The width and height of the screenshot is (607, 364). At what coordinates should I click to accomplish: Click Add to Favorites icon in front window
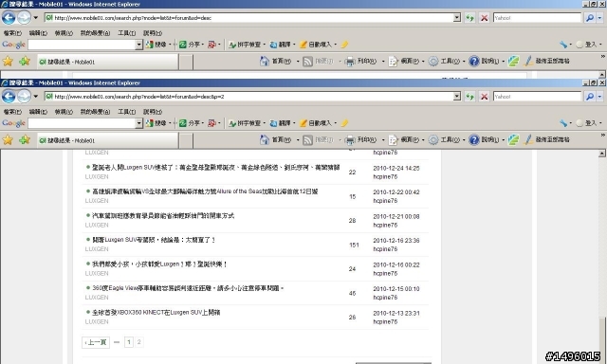[25, 139]
